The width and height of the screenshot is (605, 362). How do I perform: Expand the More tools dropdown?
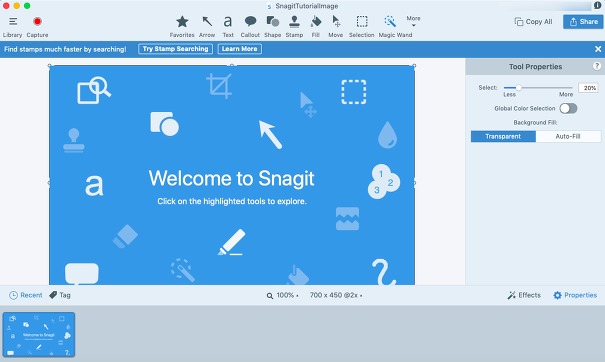[x=413, y=21]
